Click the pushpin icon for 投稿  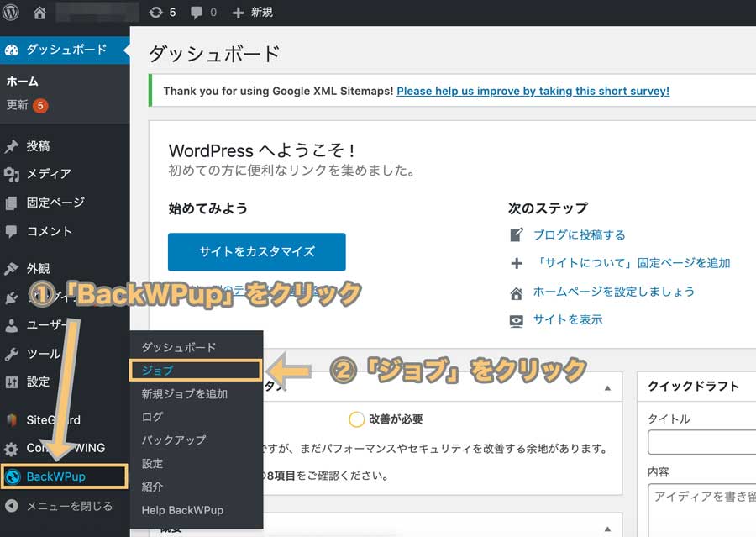point(12,146)
